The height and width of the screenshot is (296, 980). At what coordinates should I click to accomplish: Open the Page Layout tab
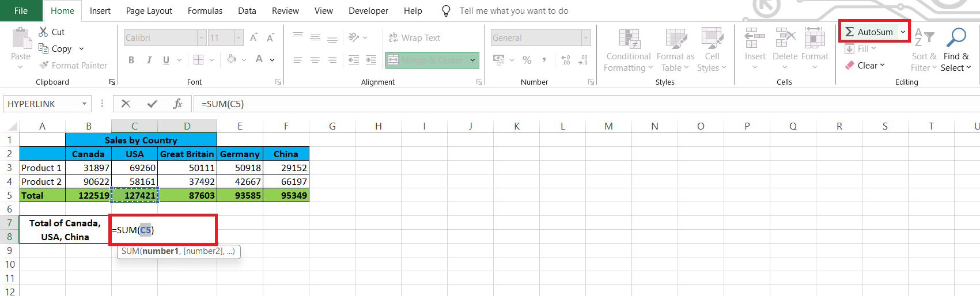(x=149, y=10)
